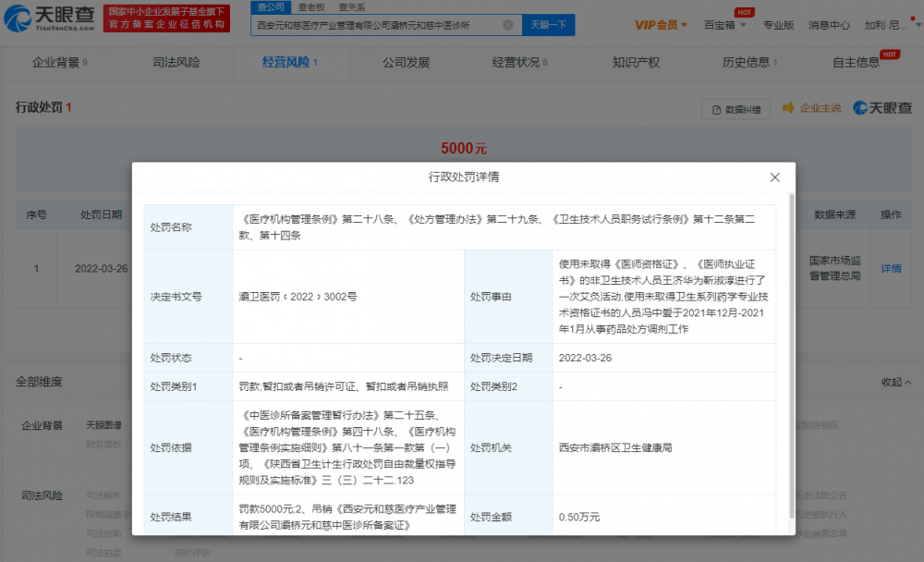Click the HOT badge above 百宝箱

[x=743, y=12]
